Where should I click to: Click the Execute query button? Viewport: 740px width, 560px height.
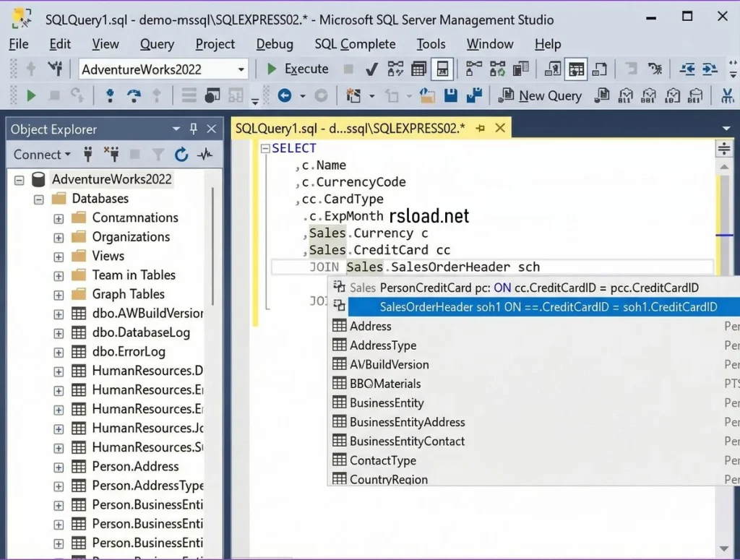[x=298, y=69]
